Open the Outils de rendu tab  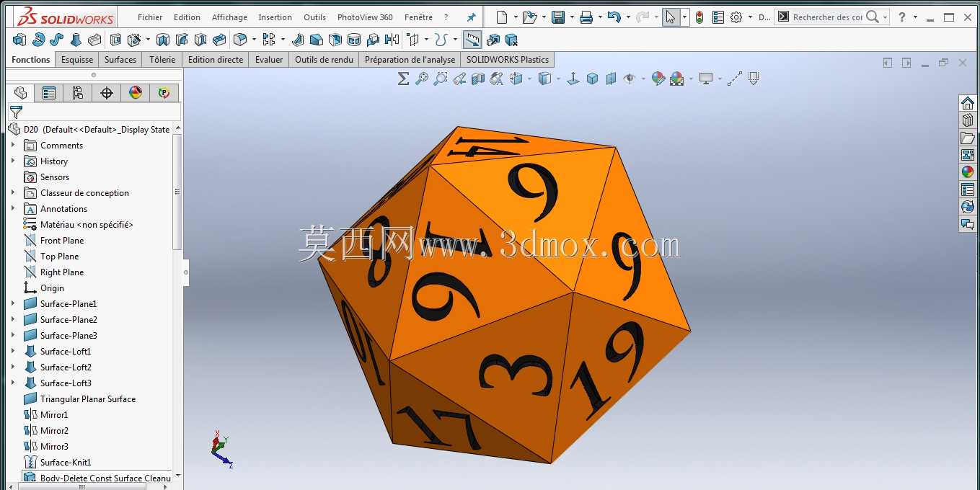pos(324,60)
